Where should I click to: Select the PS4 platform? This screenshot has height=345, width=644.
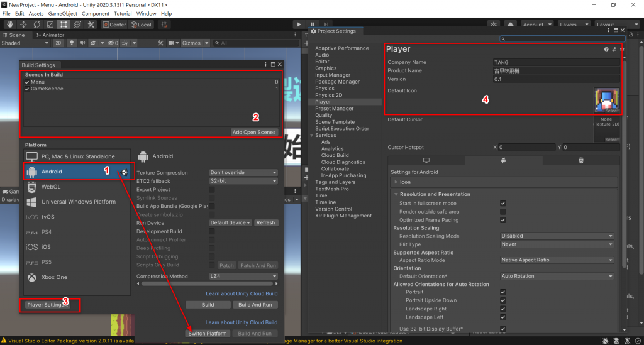click(77, 232)
